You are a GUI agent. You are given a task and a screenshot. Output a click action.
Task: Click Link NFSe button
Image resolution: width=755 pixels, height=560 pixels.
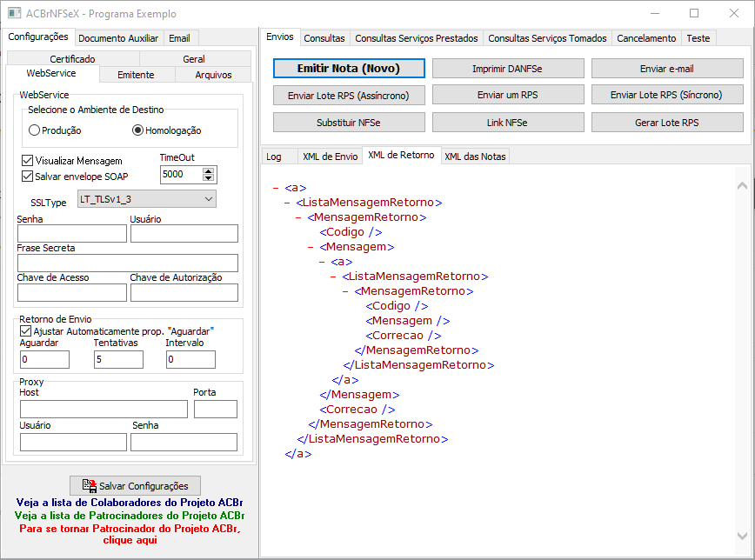[507, 123]
